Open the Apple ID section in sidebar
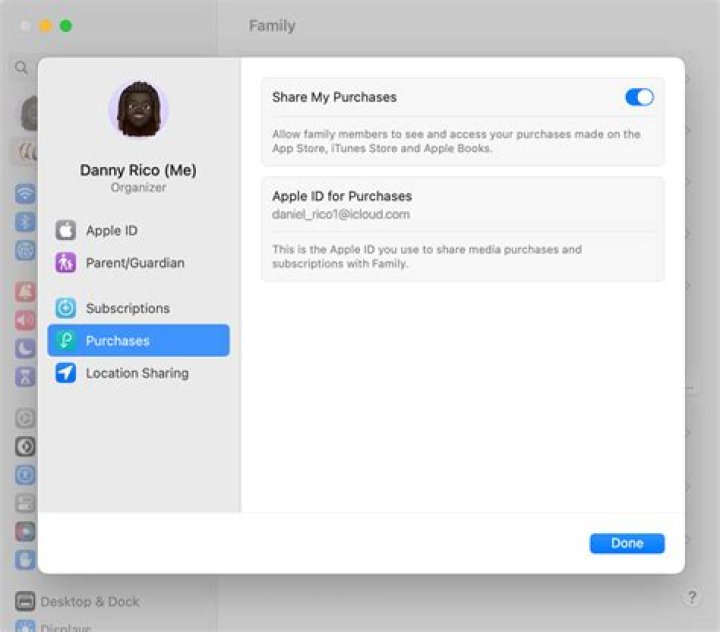This screenshot has height=632, width=720. click(138, 231)
